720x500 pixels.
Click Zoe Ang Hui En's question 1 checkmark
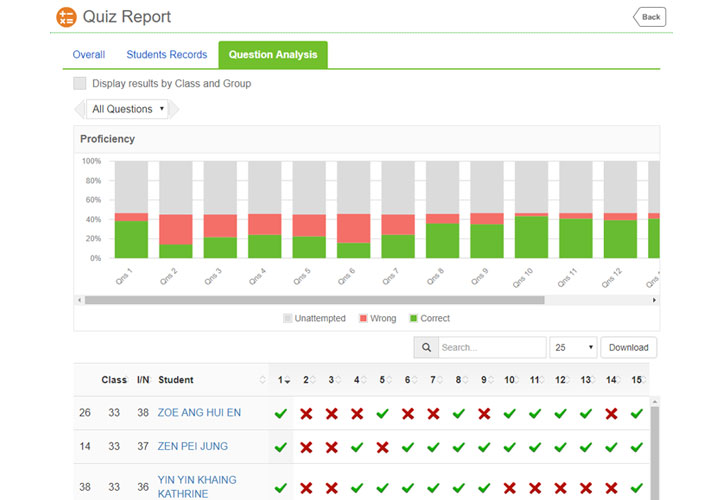[x=281, y=414]
